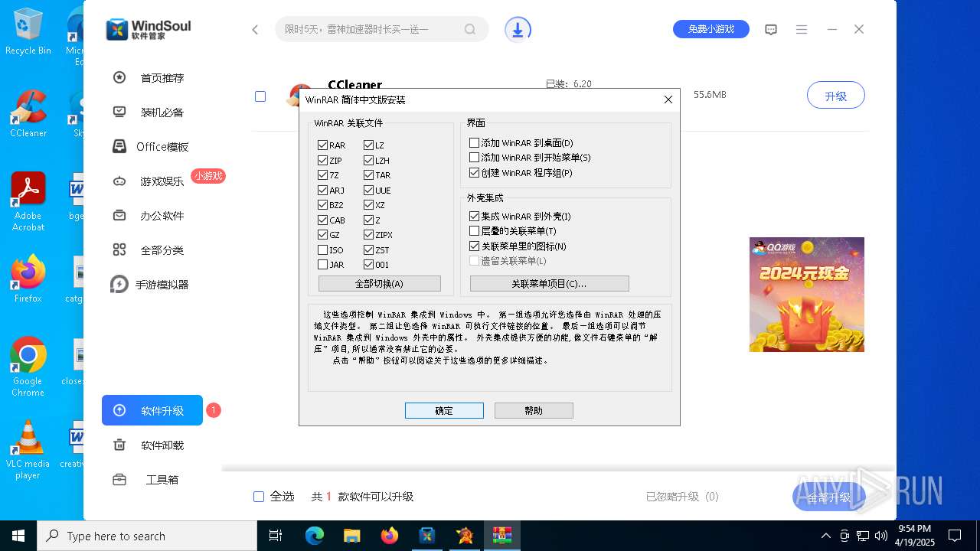Uncheck the TAR association checkbox
This screenshot has width=980, height=551.
pyautogui.click(x=369, y=175)
